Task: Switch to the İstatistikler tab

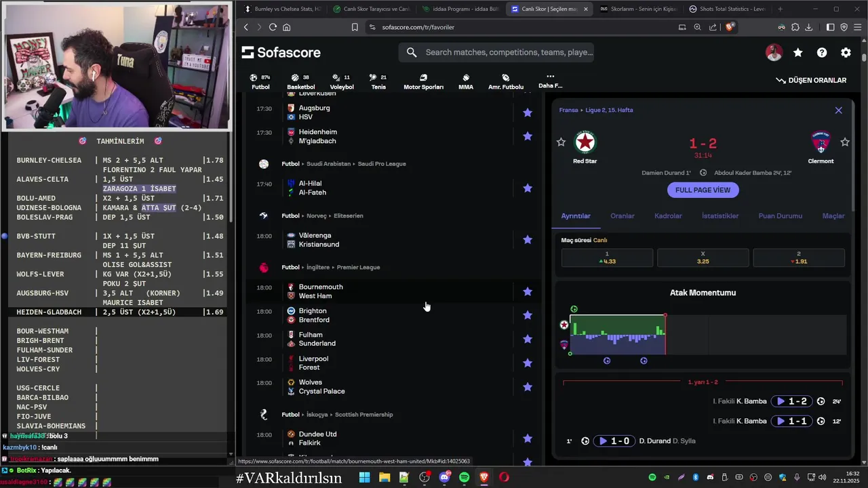Action: (720, 216)
